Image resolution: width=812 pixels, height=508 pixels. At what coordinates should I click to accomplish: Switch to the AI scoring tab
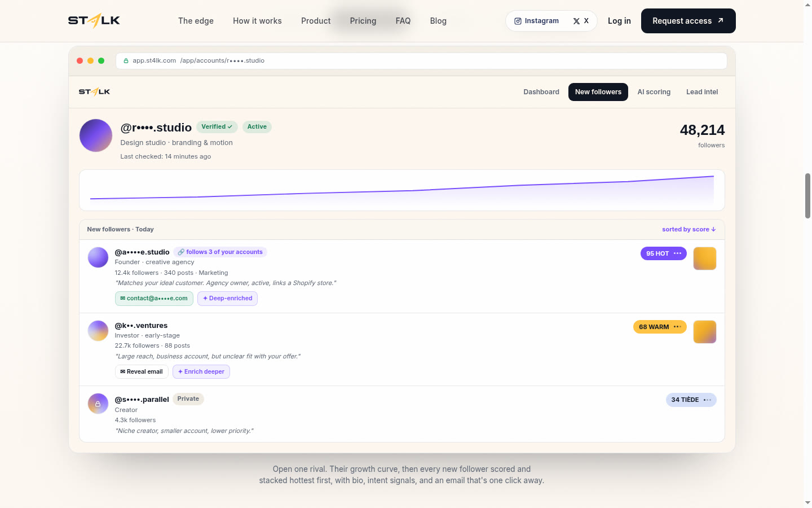(x=654, y=92)
